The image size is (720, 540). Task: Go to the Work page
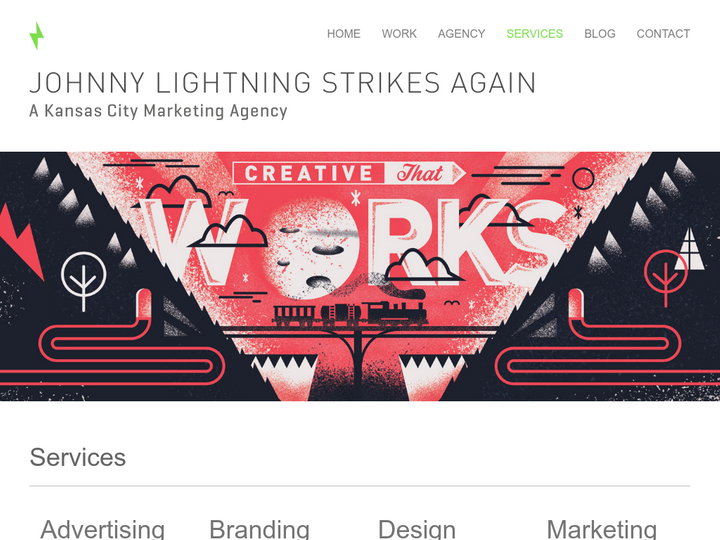pyautogui.click(x=399, y=34)
